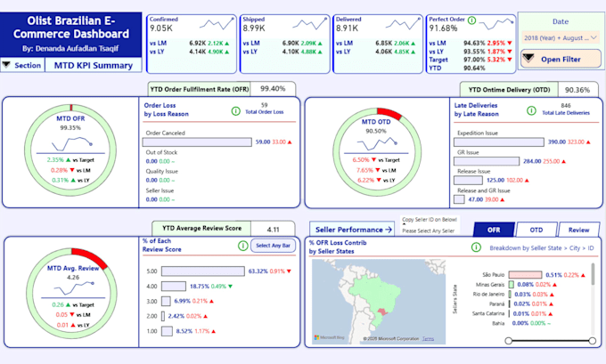The image size is (606, 364).
Task: Click highlighted red state on Brazil map
Action: [x=381, y=311]
